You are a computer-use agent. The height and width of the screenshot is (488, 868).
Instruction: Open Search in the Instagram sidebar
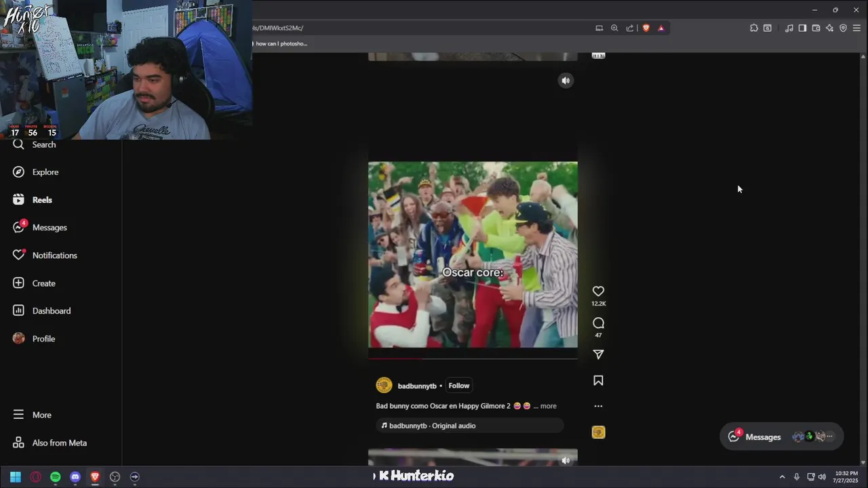[34, 144]
